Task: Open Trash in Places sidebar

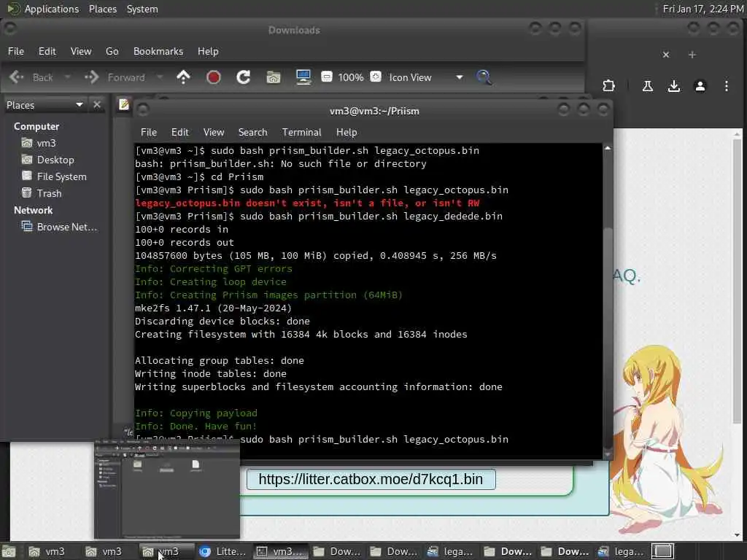Action: [42, 193]
